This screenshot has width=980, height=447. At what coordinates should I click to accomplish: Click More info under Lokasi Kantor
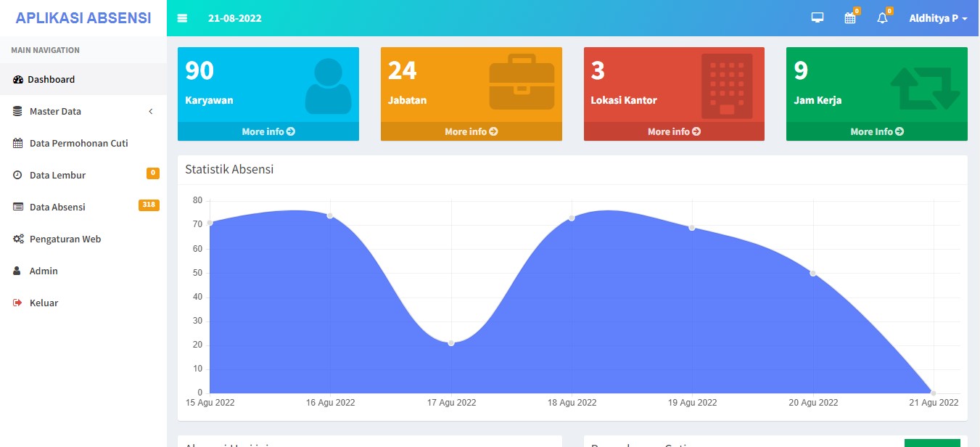[x=674, y=131]
